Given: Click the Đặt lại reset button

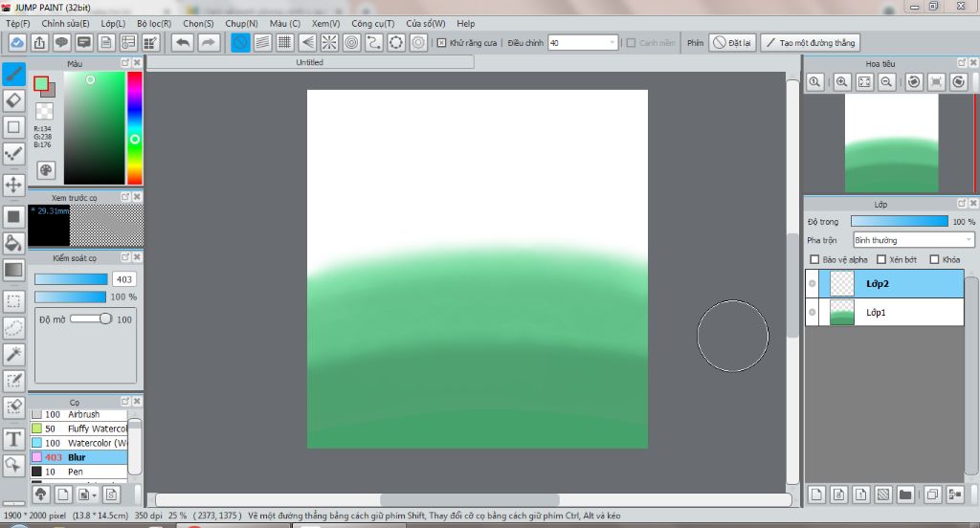Looking at the screenshot, I should [732, 42].
